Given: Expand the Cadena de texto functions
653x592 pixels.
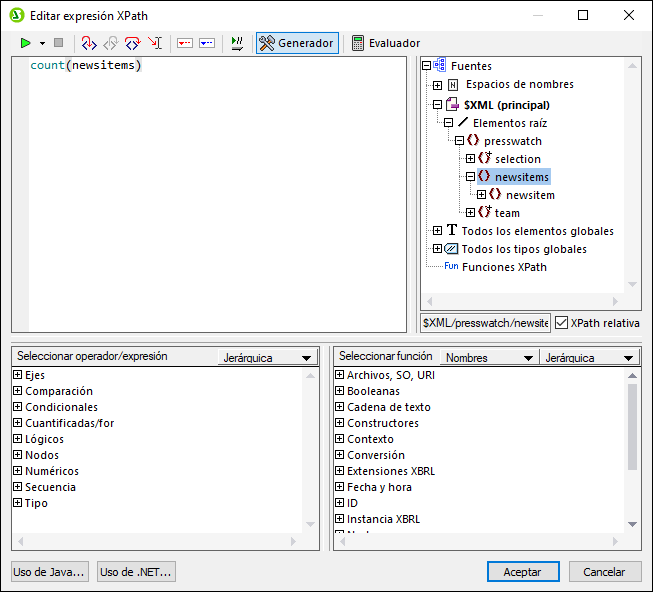Looking at the screenshot, I should (x=340, y=407).
